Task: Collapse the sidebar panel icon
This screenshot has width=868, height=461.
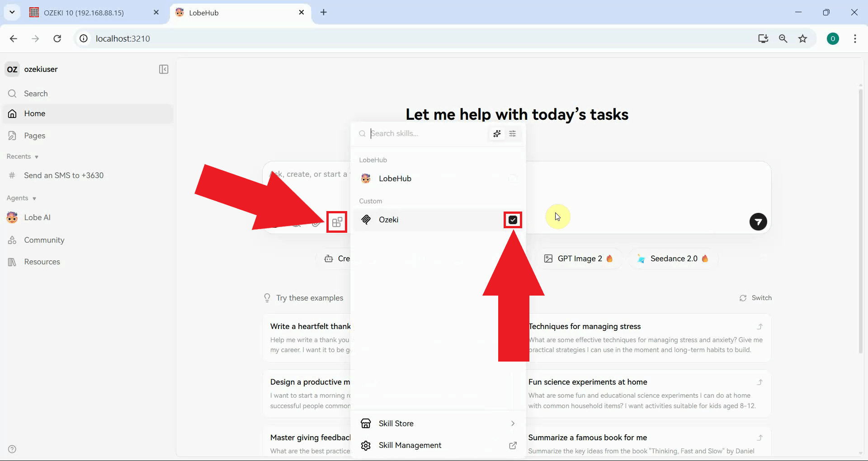Action: click(164, 69)
